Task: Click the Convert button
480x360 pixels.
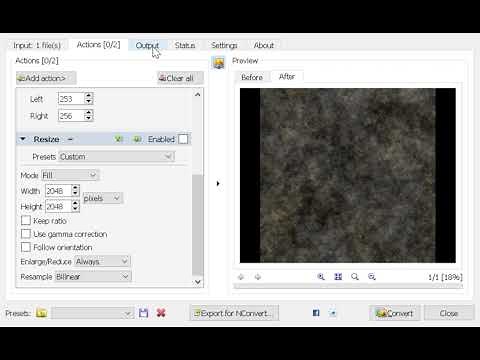Action: pos(394,313)
